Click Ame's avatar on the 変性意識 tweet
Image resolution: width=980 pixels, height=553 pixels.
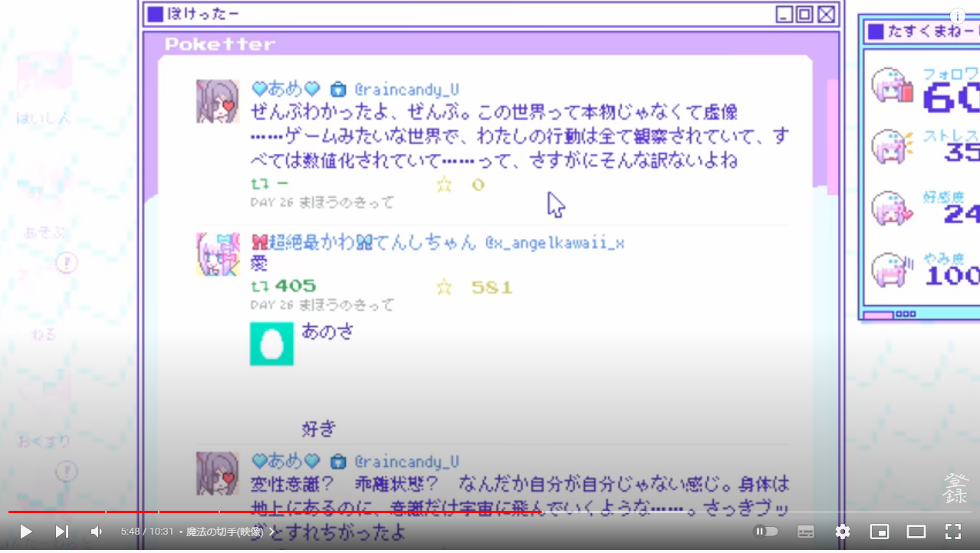tap(218, 473)
